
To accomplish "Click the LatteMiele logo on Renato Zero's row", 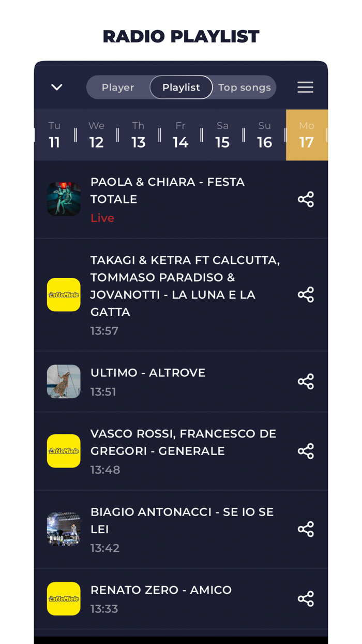I will 64,598.
